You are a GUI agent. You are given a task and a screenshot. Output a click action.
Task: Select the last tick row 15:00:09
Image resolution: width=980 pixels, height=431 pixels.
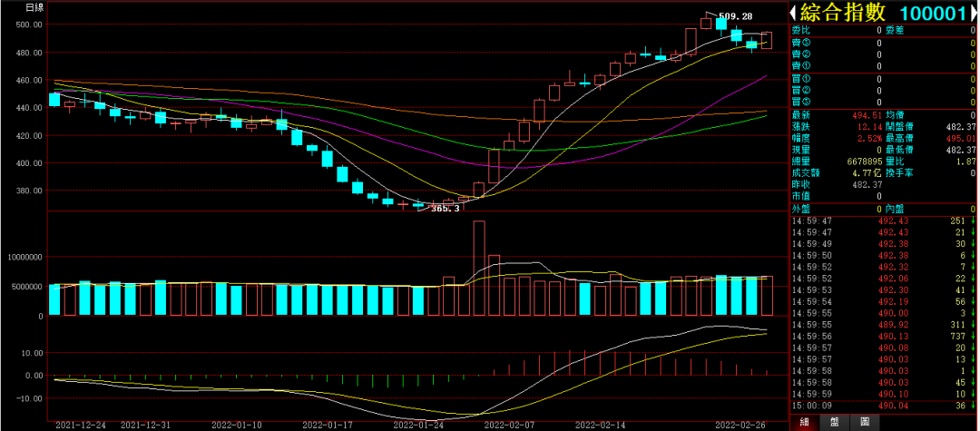coord(884,406)
